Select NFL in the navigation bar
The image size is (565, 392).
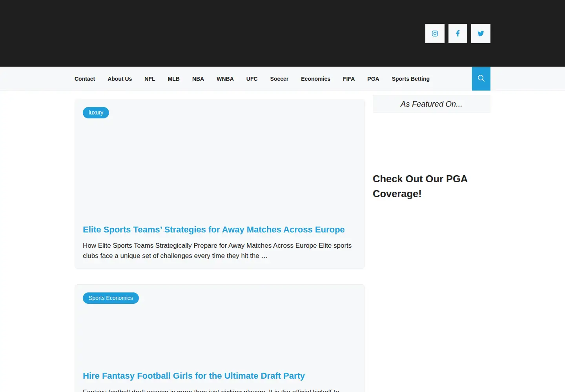pyautogui.click(x=150, y=79)
